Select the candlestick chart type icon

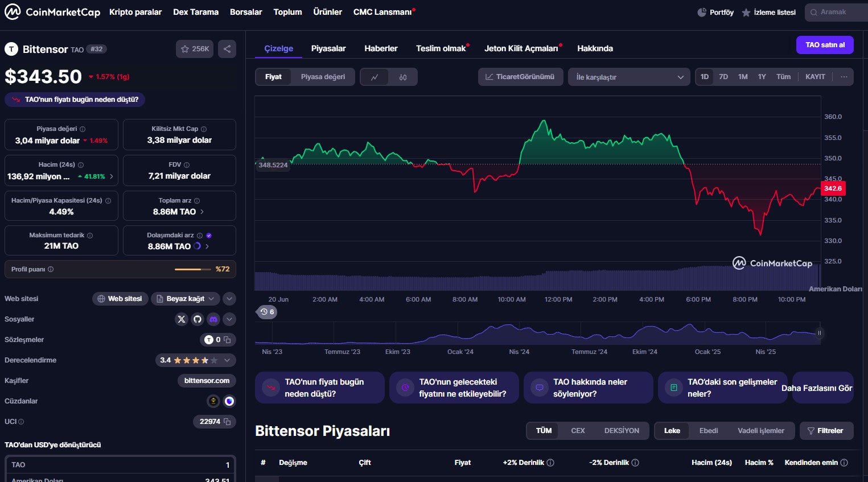(x=403, y=77)
